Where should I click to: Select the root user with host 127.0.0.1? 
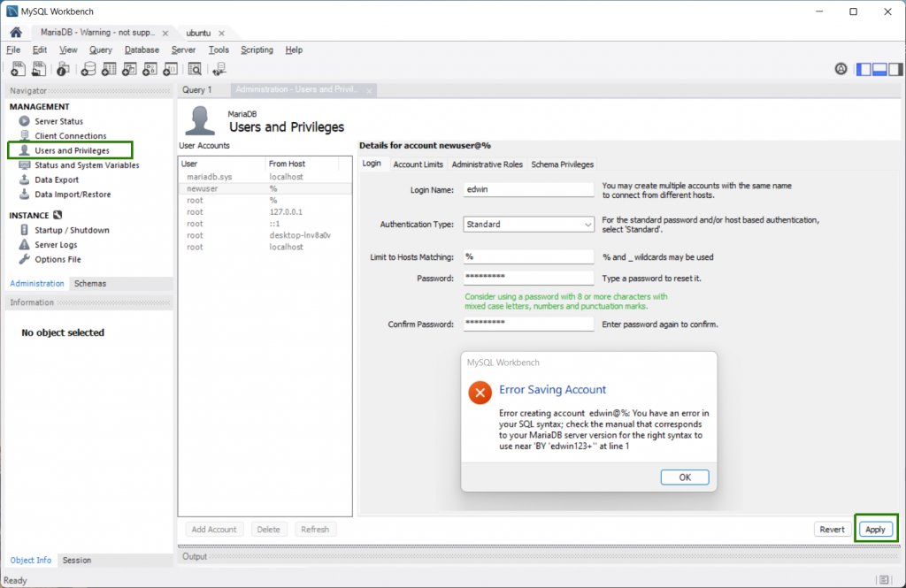pyautogui.click(x=265, y=212)
